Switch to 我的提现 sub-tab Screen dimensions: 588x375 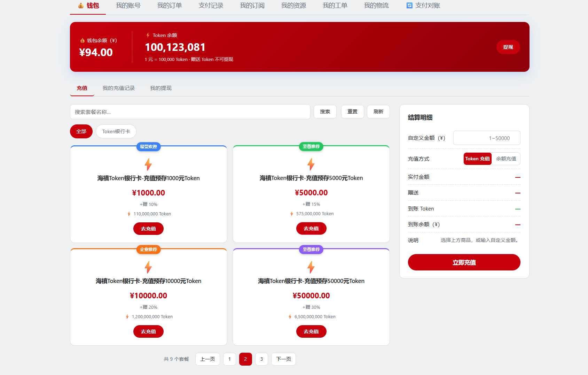161,88
